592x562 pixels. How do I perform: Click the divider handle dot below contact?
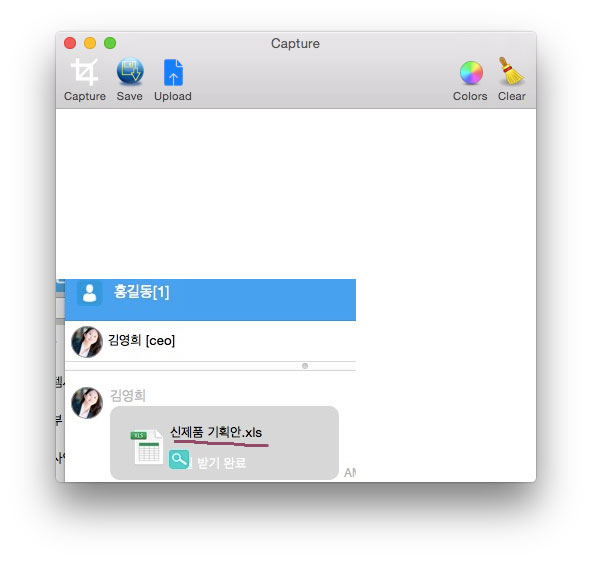(x=305, y=366)
